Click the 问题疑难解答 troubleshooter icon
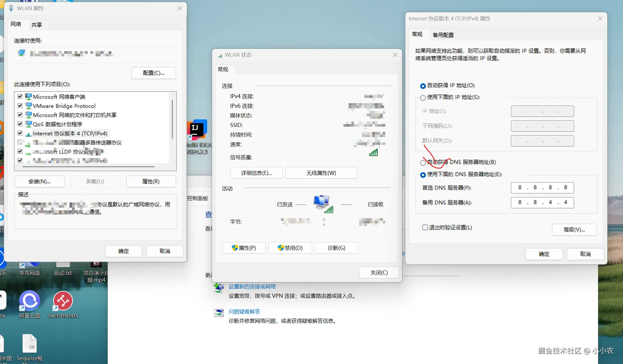The width and height of the screenshot is (623, 364). [219, 313]
